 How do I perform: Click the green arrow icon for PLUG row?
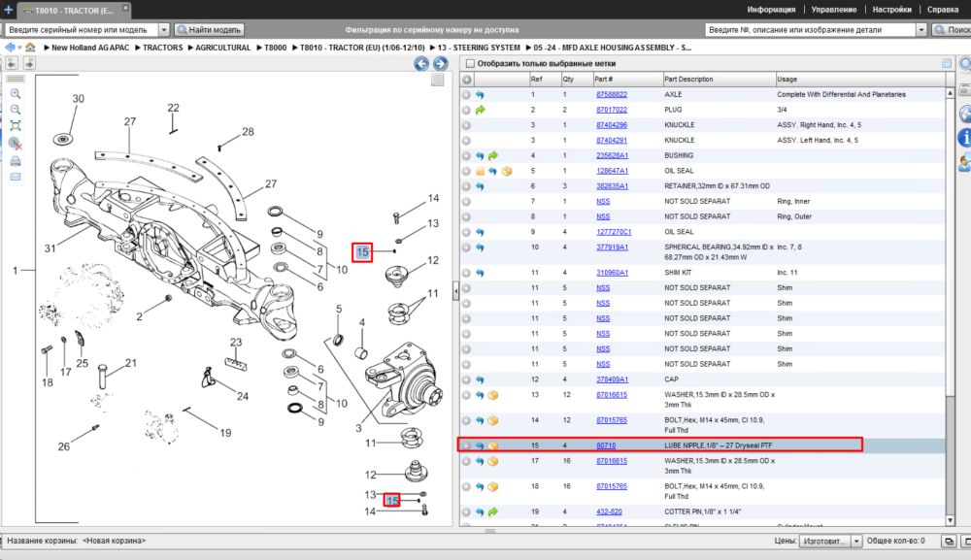[x=480, y=110]
